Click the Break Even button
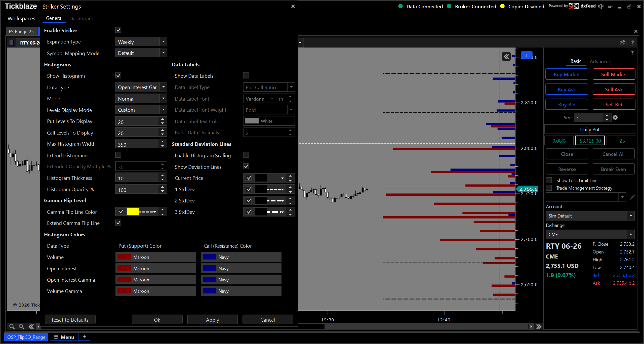The height and width of the screenshot is (344, 644). (x=614, y=169)
